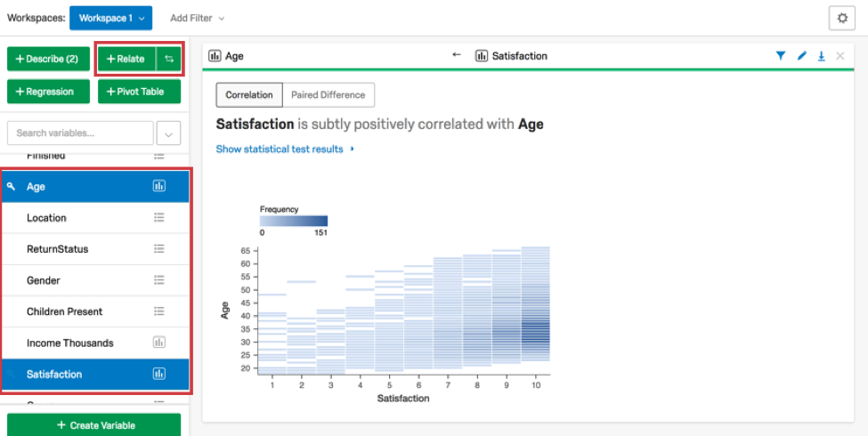Viewport: 868px width, 436px height.
Task: Download the Age vs Satisfaction card
Action: pyautogui.click(x=821, y=55)
